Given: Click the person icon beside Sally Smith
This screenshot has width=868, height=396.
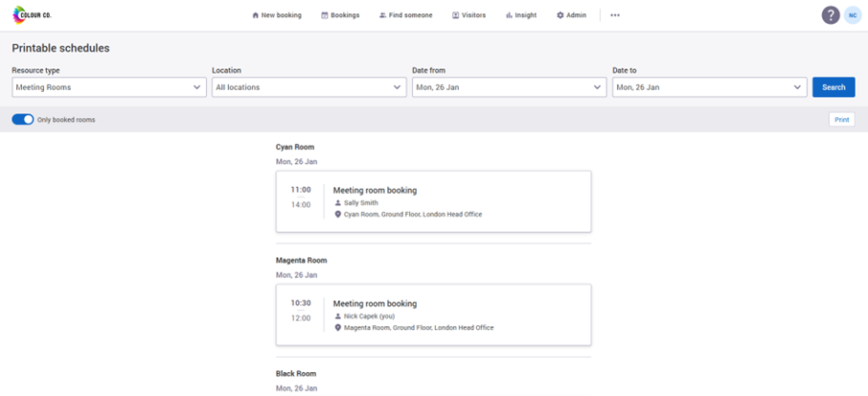Looking at the screenshot, I should pyautogui.click(x=338, y=203).
